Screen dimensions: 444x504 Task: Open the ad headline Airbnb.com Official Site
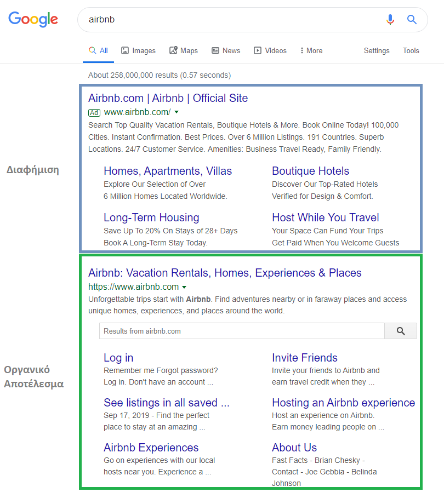click(168, 98)
